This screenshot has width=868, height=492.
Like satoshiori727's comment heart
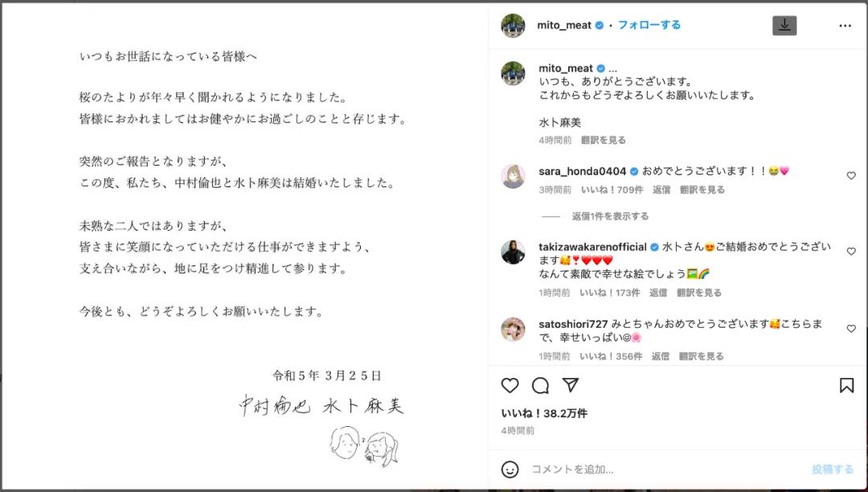tap(851, 328)
